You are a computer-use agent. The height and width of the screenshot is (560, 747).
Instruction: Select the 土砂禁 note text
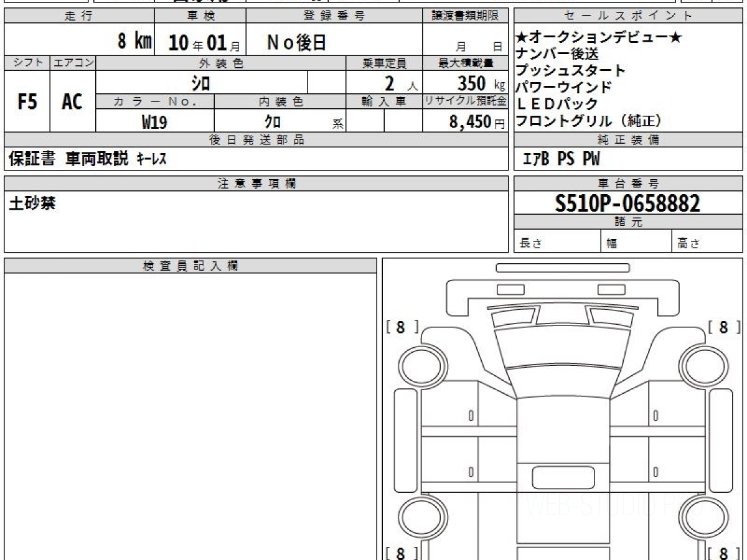click(x=32, y=203)
